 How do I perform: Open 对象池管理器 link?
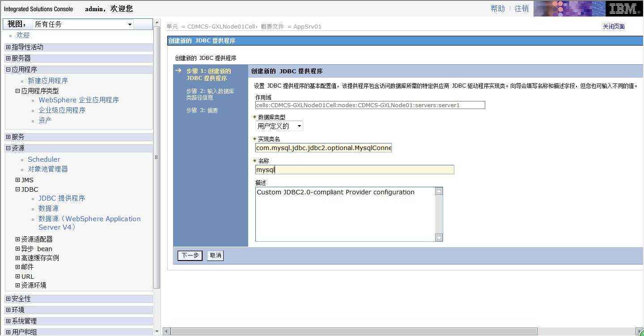point(48,169)
